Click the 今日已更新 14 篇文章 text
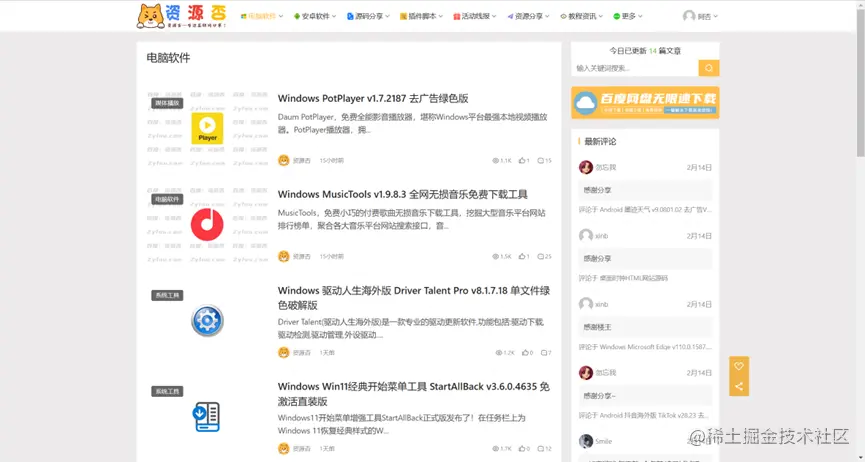 pyautogui.click(x=645, y=50)
